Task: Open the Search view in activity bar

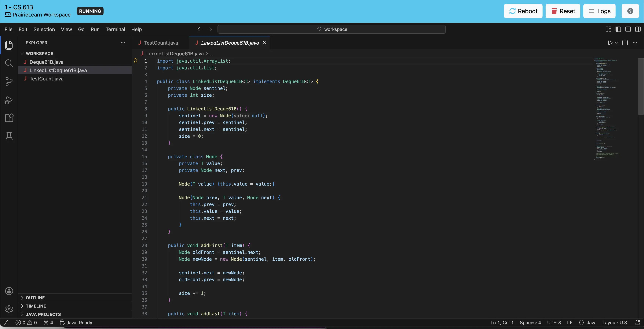Action: point(9,63)
